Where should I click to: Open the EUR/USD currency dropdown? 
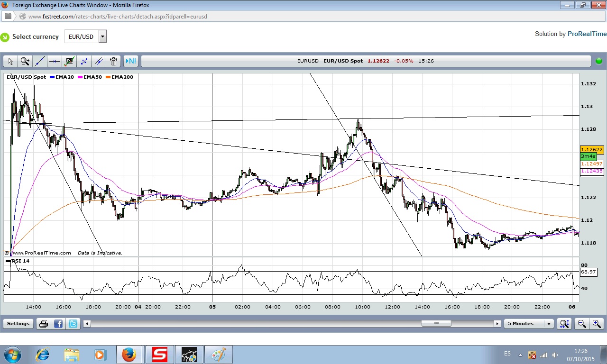(x=102, y=36)
